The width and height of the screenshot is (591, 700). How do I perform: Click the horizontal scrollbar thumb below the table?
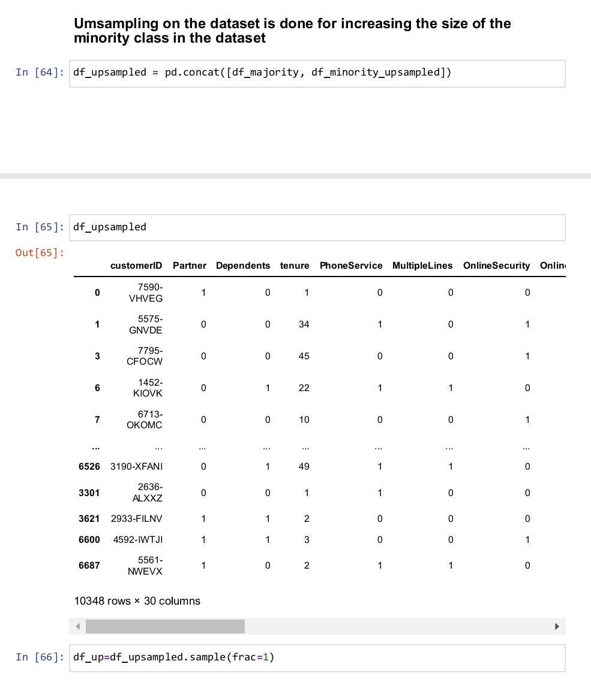click(166, 626)
